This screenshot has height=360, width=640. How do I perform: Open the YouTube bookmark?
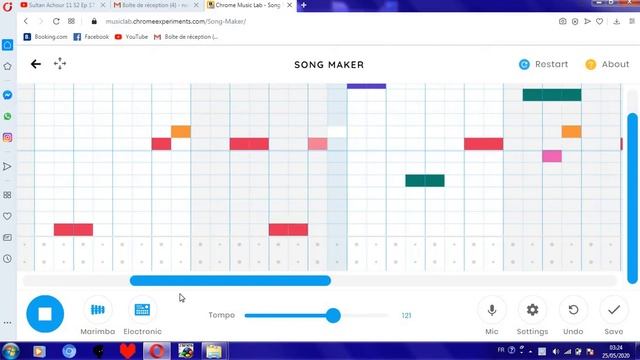[x=131, y=37]
